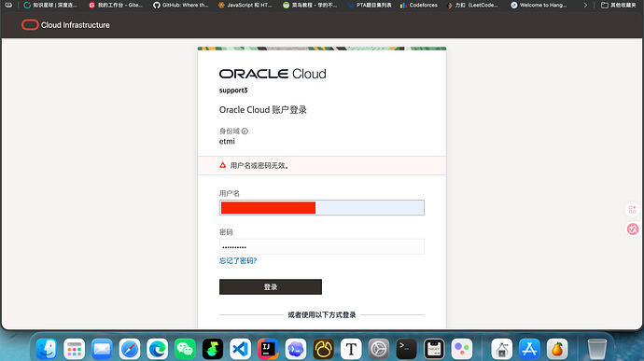This screenshot has height=361, width=644.
Task: Click the icon at far left of bookmarks bar
Action: (x=8, y=5)
